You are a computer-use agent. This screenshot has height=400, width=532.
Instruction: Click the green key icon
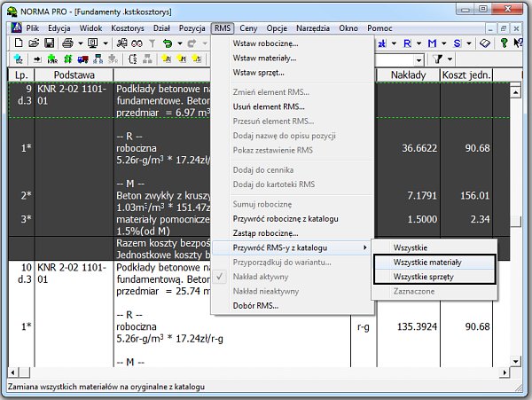[x=504, y=43]
